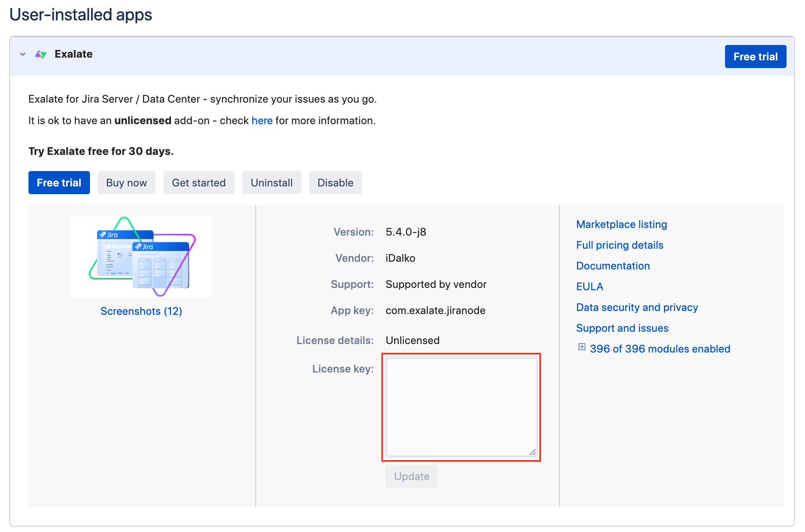Uninstall the Exalate app
This screenshot has height=532, width=805.
pyautogui.click(x=271, y=183)
